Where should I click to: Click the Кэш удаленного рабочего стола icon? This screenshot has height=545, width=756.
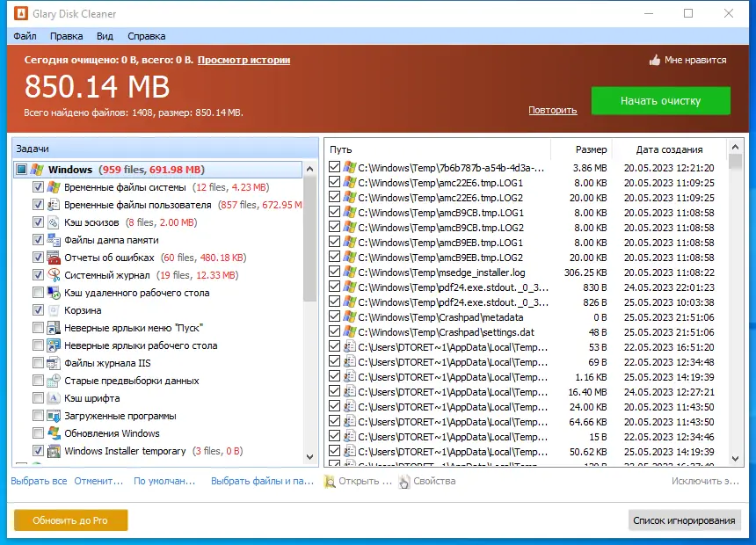pos(54,293)
